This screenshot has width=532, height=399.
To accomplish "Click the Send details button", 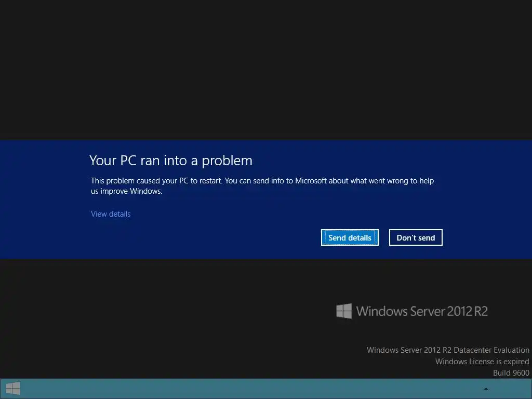I will point(350,237).
